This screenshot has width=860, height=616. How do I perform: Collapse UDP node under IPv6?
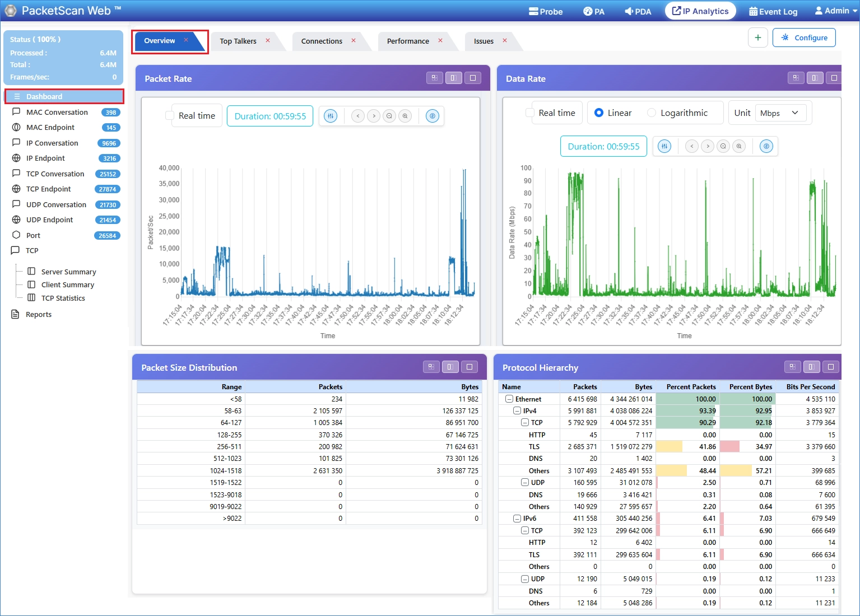525,578
